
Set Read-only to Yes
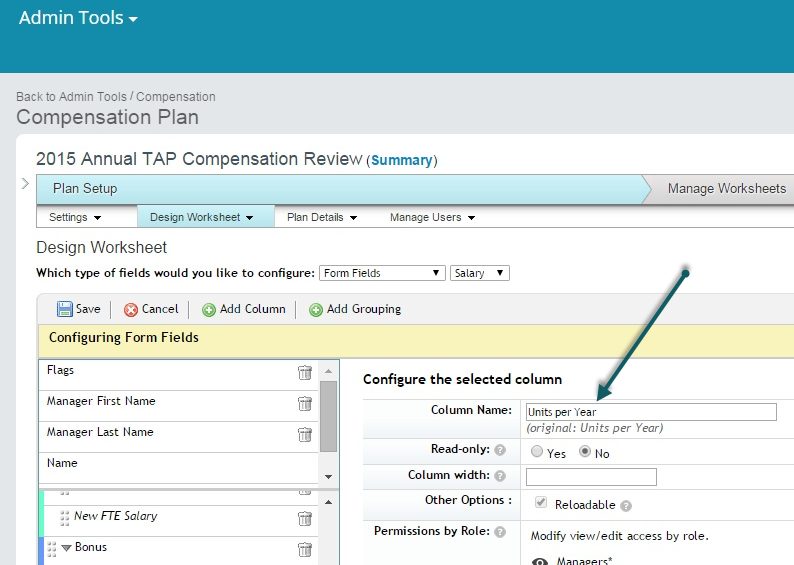tap(537, 451)
